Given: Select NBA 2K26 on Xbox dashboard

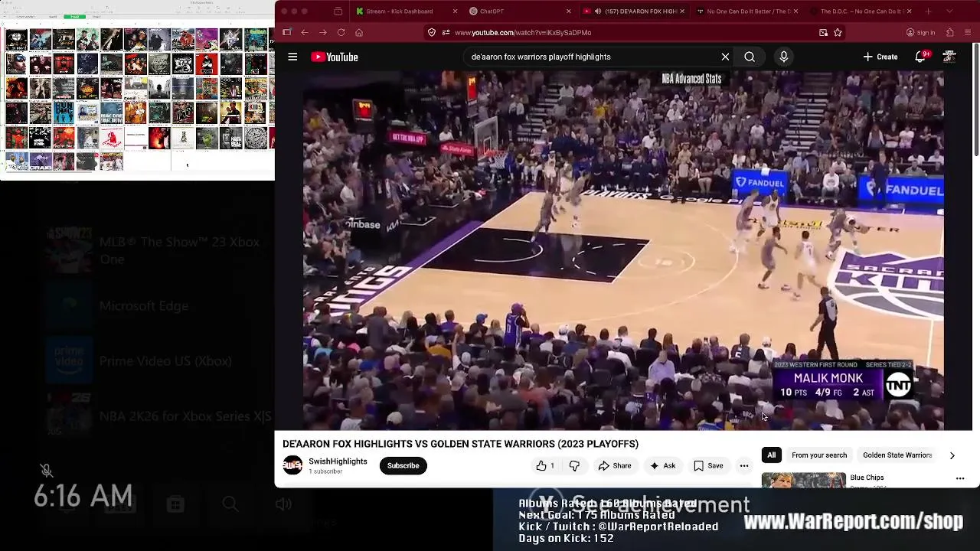Looking at the screenshot, I should pyautogui.click(x=159, y=416).
